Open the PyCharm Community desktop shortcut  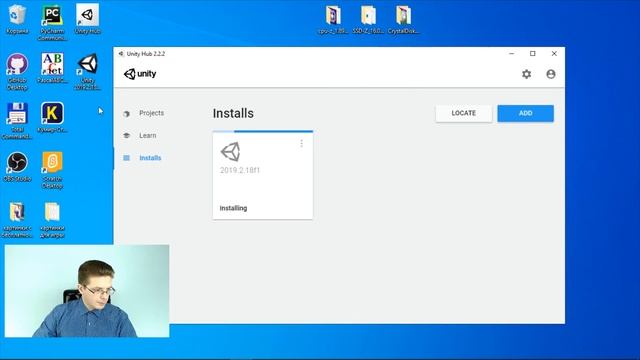(x=52, y=22)
